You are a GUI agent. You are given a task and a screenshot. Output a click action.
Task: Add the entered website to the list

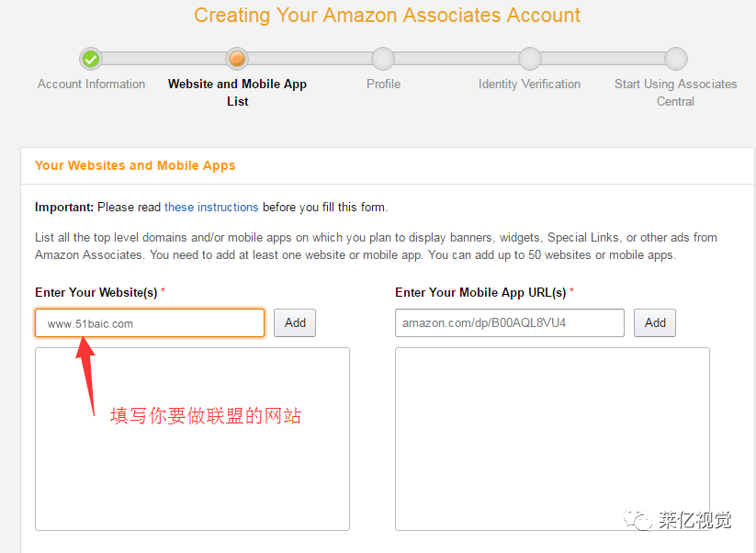(295, 323)
